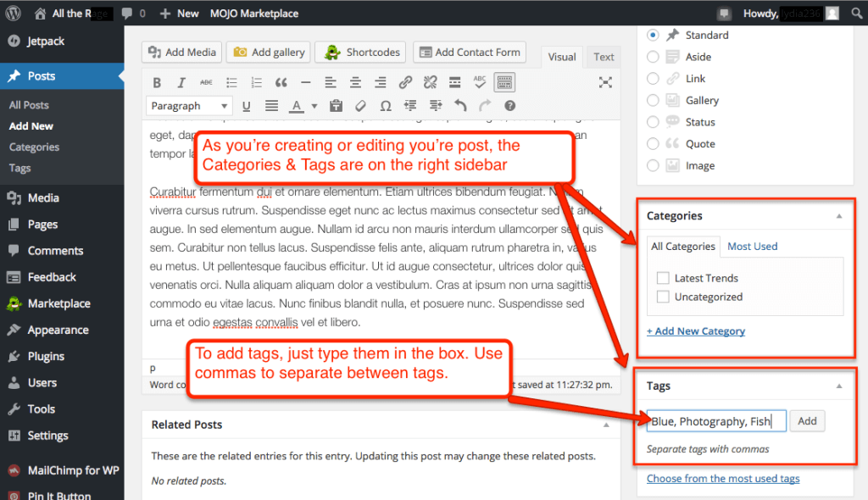Viewport: 868px width, 500px height.
Task: Switch to the Visual editor tab
Action: [562, 57]
